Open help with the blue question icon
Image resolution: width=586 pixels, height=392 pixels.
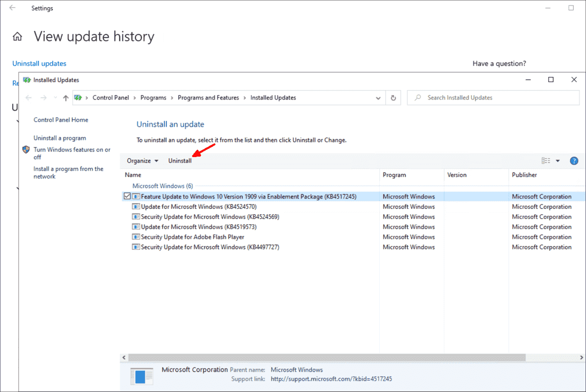click(x=574, y=161)
